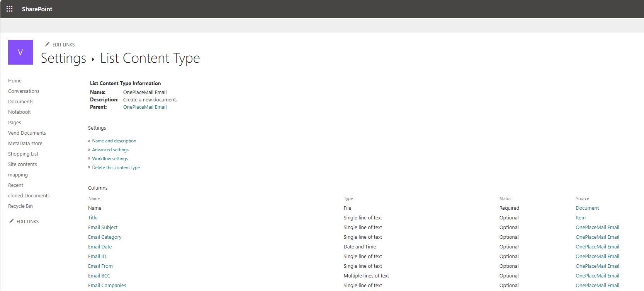Viewport: 644px width, 291px height.
Task: Click EDIT LINKS at bottom of sidebar
Action: pos(27,222)
